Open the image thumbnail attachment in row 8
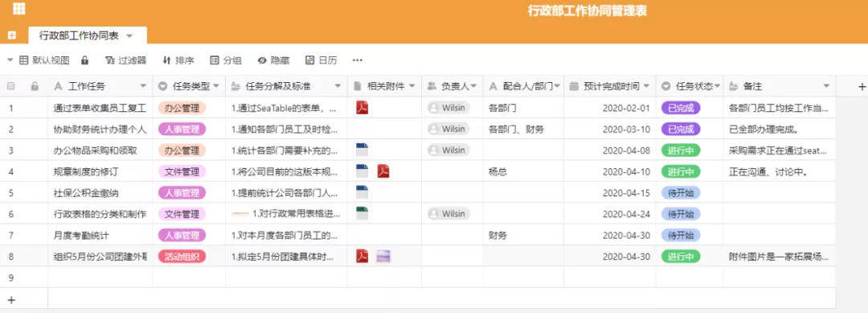 [383, 256]
